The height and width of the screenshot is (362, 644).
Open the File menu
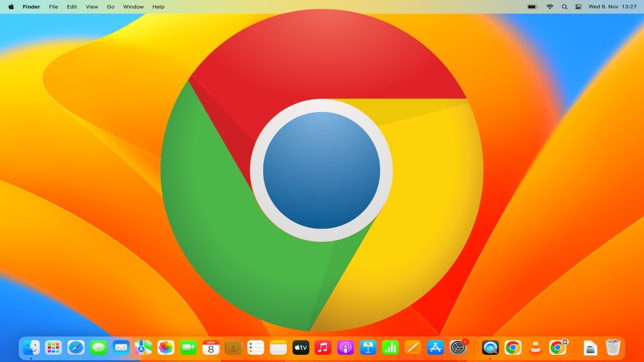tap(53, 7)
